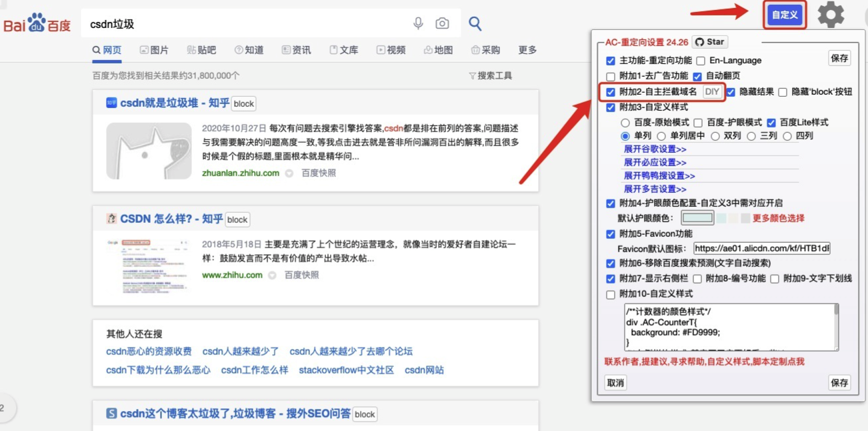The height and width of the screenshot is (431, 868).
Task: Switch to 知道 tab
Action: [x=249, y=50]
